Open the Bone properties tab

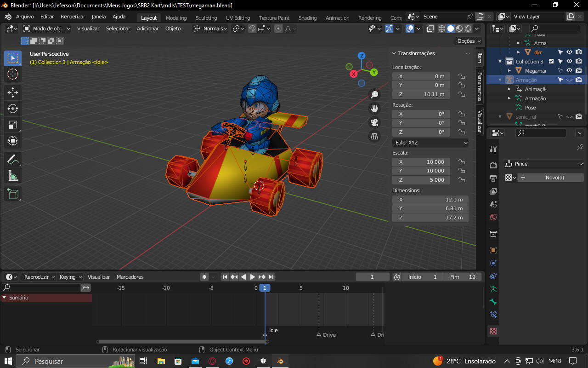pos(493,302)
